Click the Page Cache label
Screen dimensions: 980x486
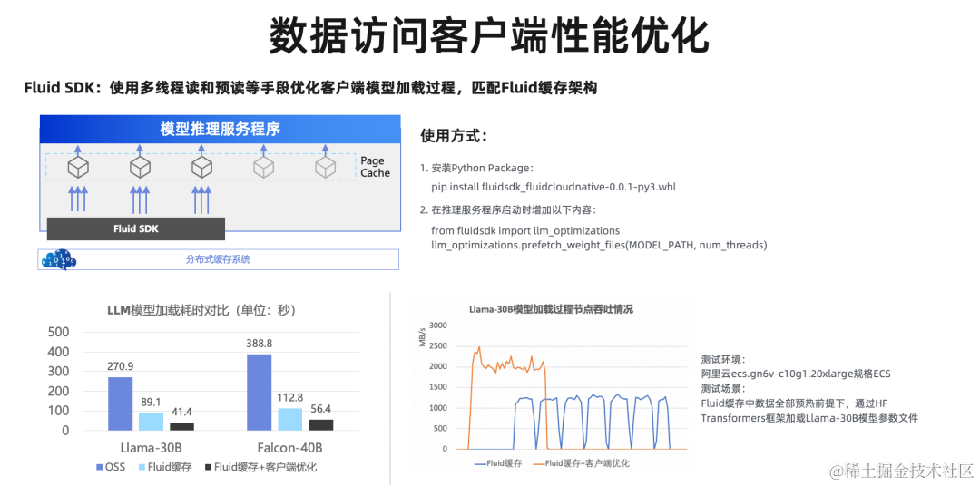pyautogui.click(x=375, y=167)
